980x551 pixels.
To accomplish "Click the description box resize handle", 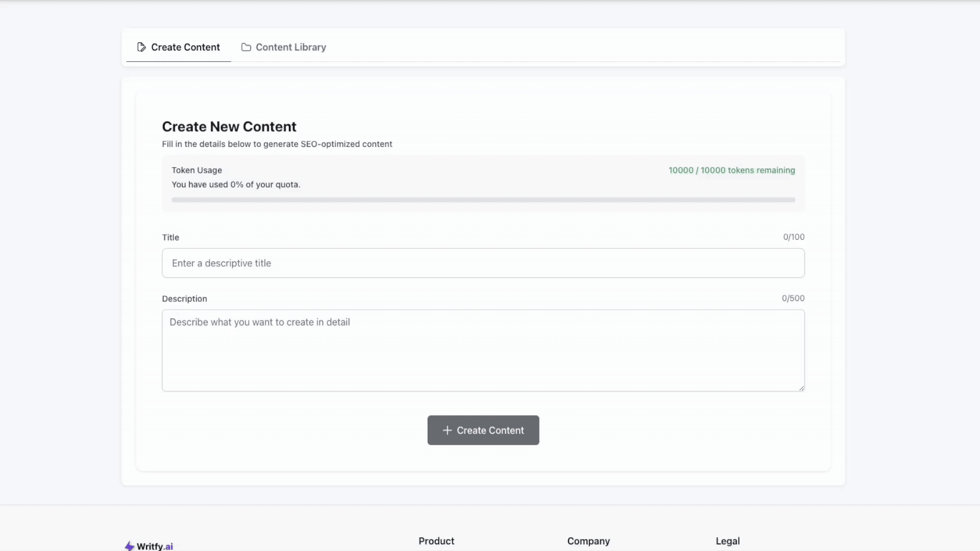I will [x=801, y=388].
